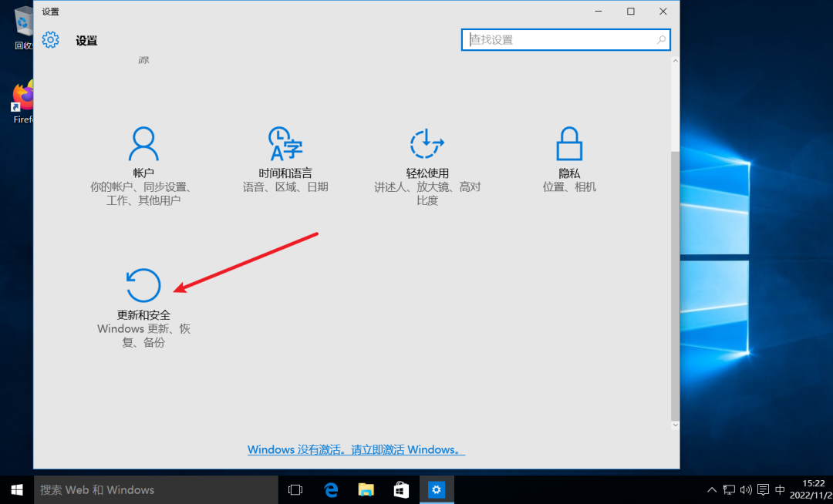Screen dimensions: 833x504
Task: Click the volume speaker tray icon
Action: 746,489
